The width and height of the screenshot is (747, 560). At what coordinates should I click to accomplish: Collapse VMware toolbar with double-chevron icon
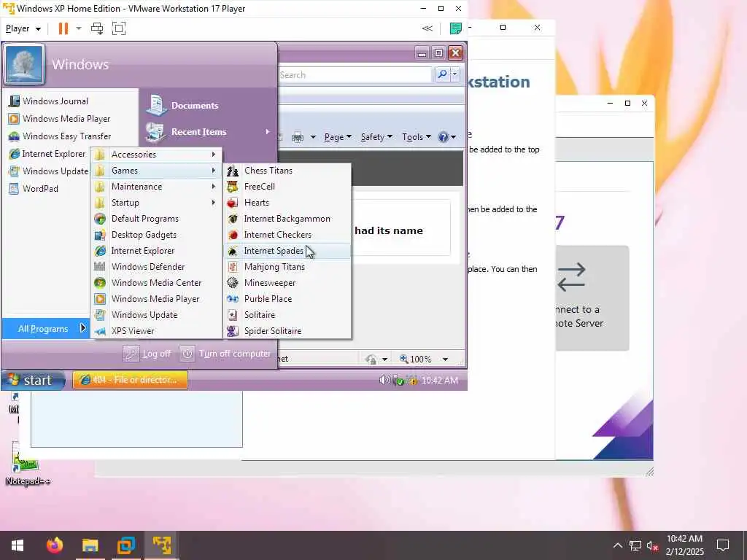(x=427, y=28)
